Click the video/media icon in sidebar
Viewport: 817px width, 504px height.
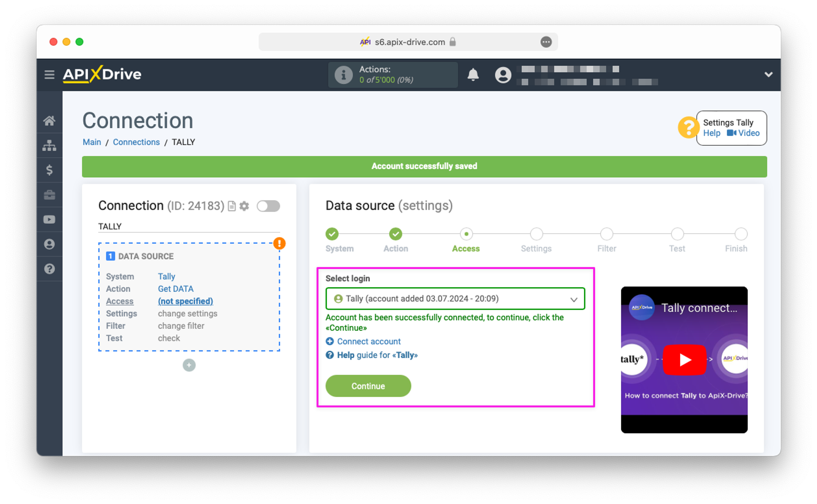pyautogui.click(x=49, y=220)
